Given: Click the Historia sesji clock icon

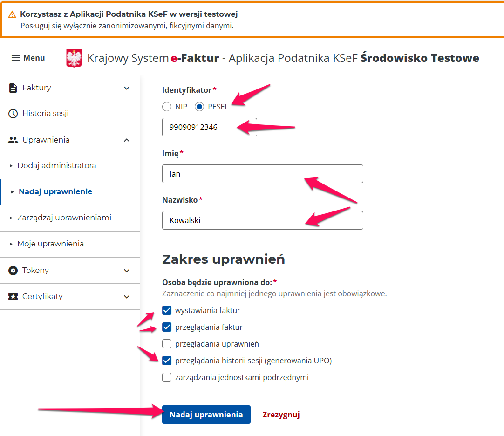Looking at the screenshot, I should (14, 114).
